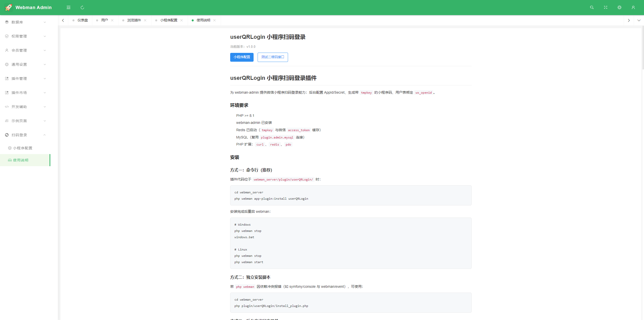Expand the 通用设置 menu chevron
This screenshot has width=644, height=320.
pos(45,64)
